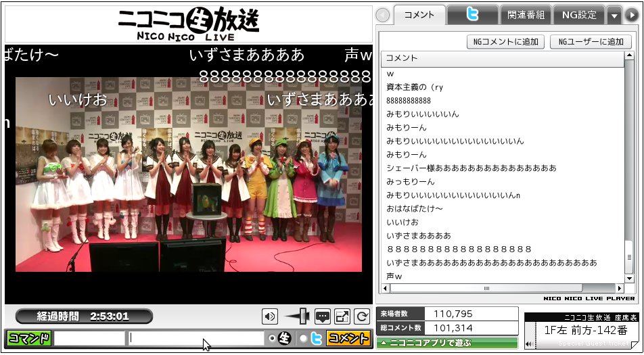This screenshot has height=355, width=644.
Task: Mute the stream with the speaker icon
Action: point(270,316)
